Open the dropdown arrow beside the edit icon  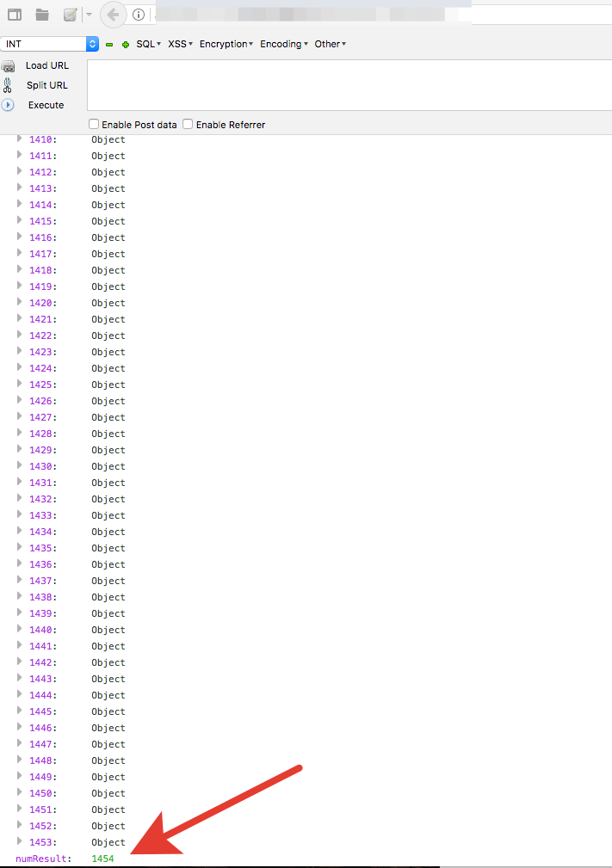(x=89, y=15)
